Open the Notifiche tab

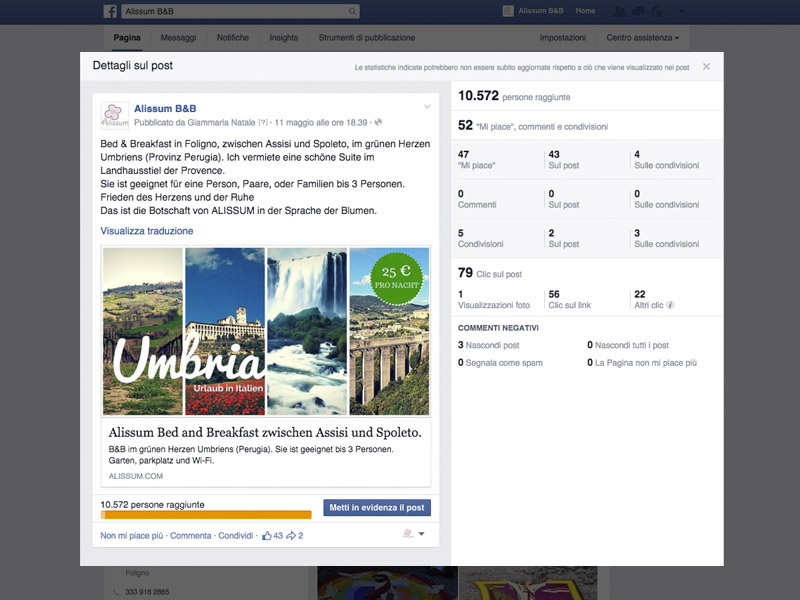(x=233, y=38)
